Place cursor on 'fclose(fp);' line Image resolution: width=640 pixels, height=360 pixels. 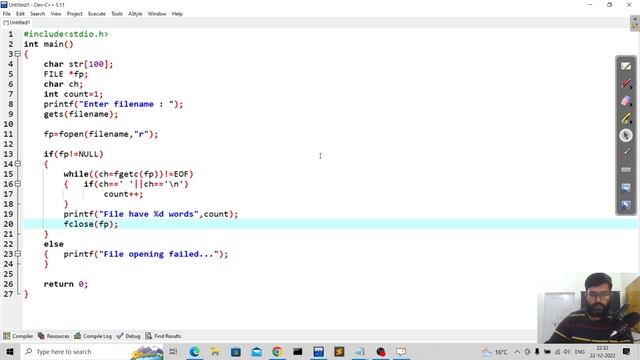coord(91,224)
